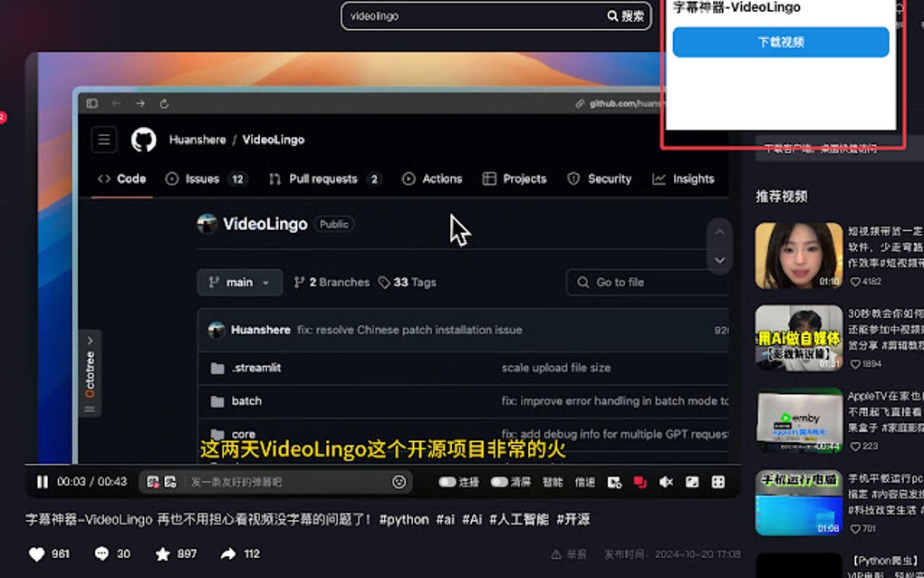Select the Pull requests tab
The width and height of the screenshot is (924, 578).
324,178
